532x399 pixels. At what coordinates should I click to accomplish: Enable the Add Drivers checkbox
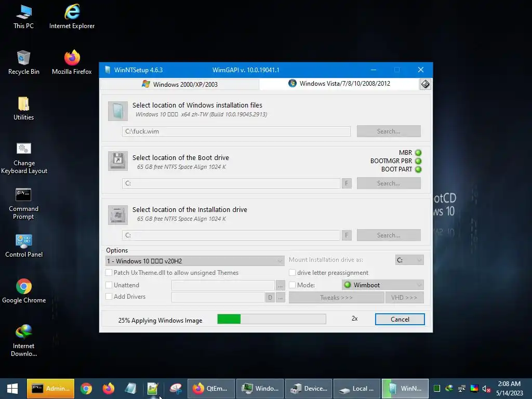(109, 296)
